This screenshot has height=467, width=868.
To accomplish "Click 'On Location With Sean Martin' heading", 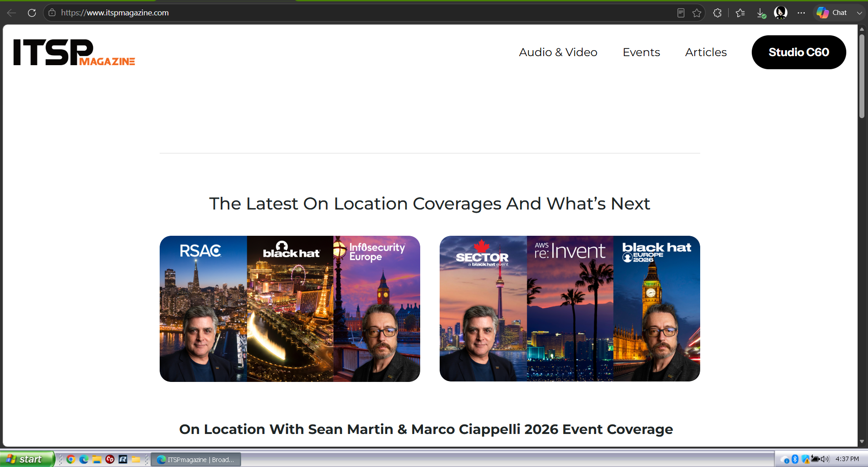I will click(426, 429).
